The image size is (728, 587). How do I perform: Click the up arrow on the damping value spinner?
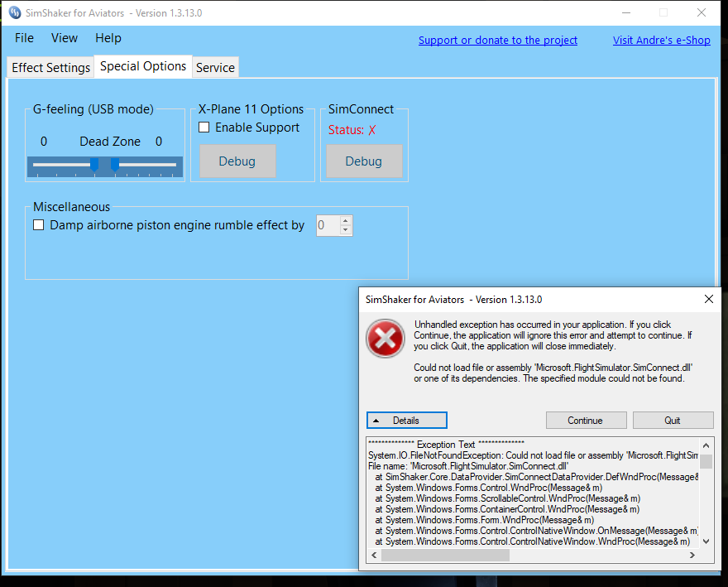pyautogui.click(x=345, y=219)
